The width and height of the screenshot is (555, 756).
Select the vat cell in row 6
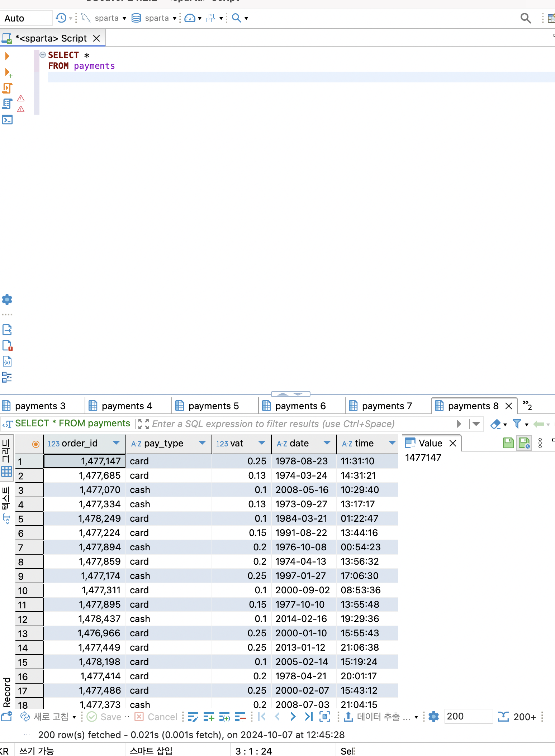242,533
